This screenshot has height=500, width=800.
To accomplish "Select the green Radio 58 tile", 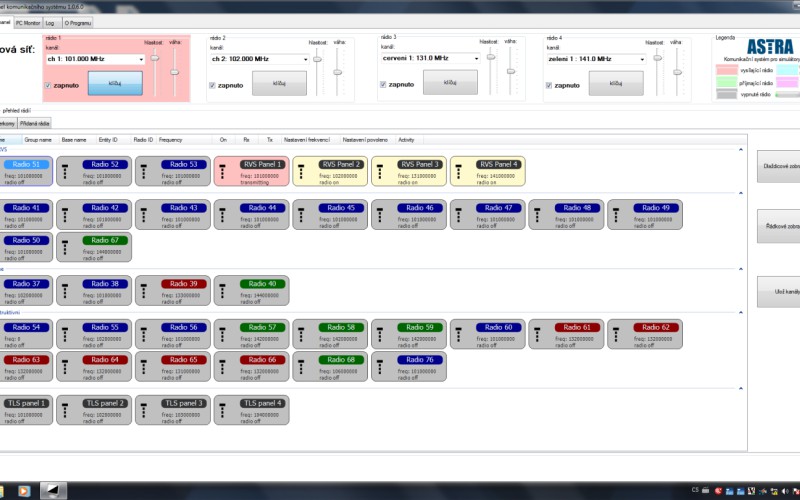I will (329, 333).
